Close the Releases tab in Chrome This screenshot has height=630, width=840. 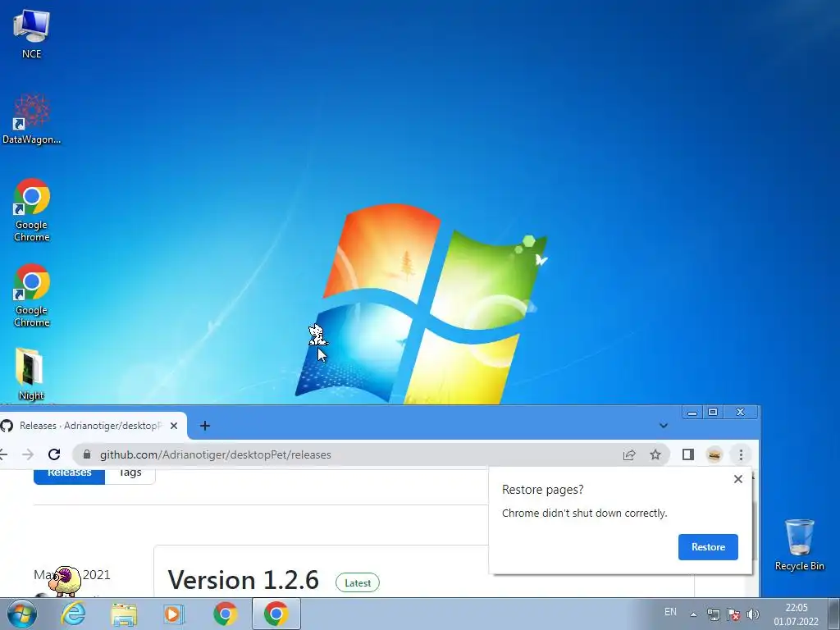(x=174, y=426)
